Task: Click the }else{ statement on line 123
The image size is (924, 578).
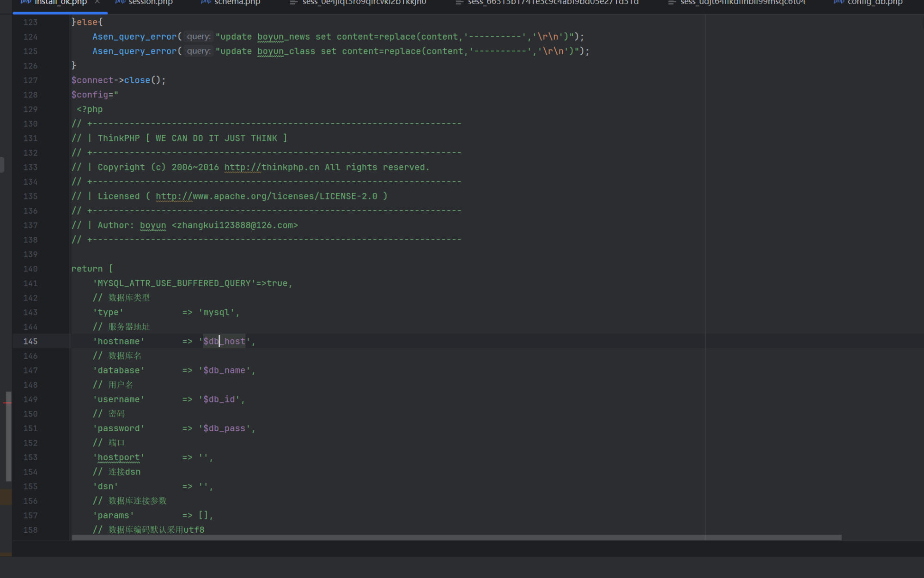Action: [87, 22]
